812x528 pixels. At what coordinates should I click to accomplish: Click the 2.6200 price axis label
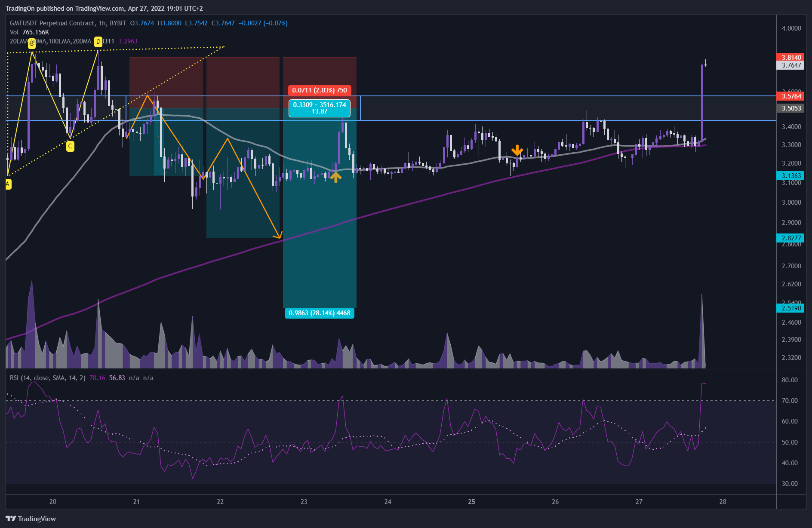(x=791, y=284)
